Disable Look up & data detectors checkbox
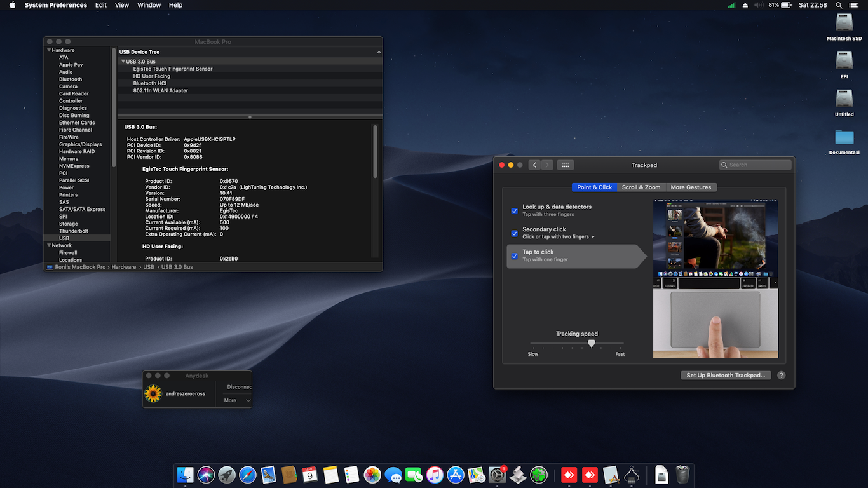Screen dimensions: 868x488 [515, 210]
